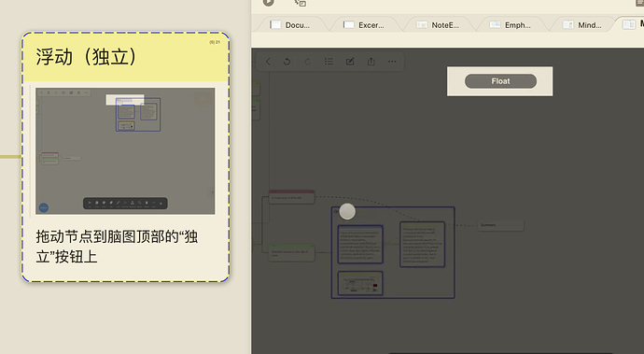Click the redo icon in the toolbar
Viewport: 644px width, 354px height.
tap(308, 62)
